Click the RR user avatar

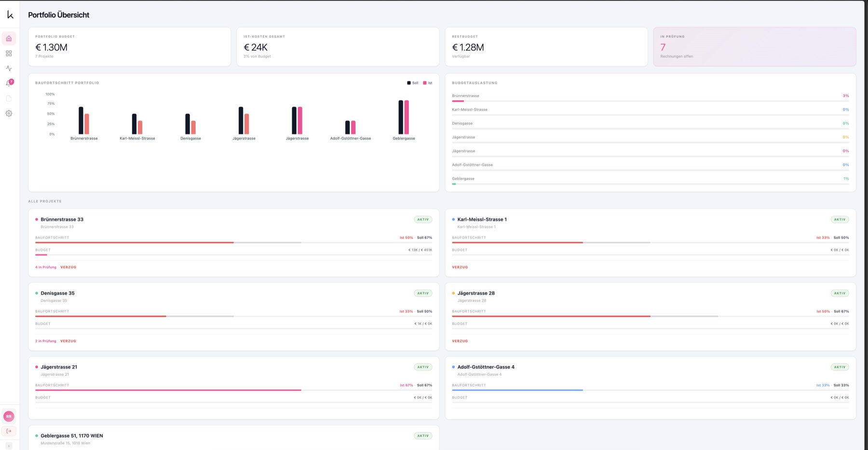(x=9, y=416)
